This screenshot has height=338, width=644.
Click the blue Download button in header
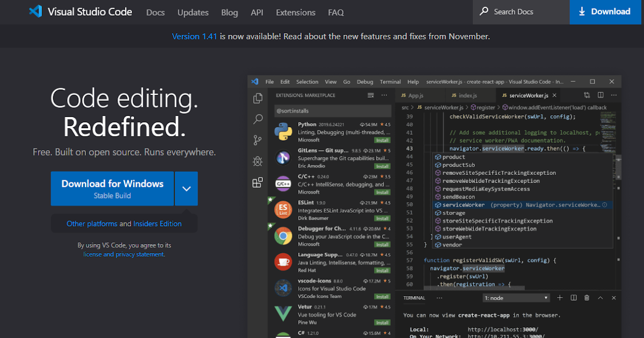605,12
